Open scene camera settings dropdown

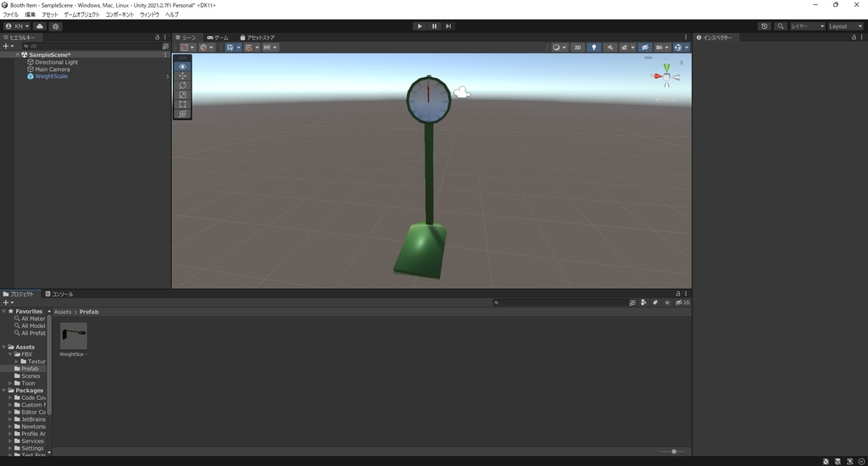pyautogui.click(x=661, y=47)
